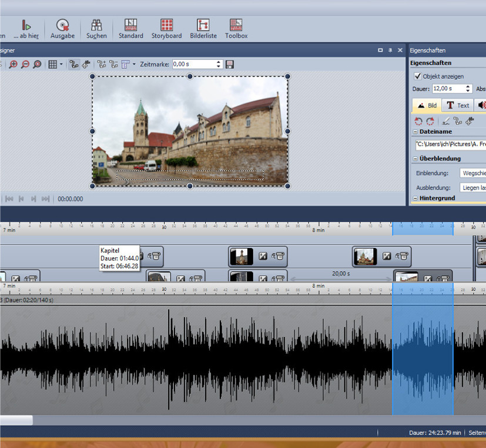Click the Standard layout button
This screenshot has height=448, width=486.
pos(130,28)
